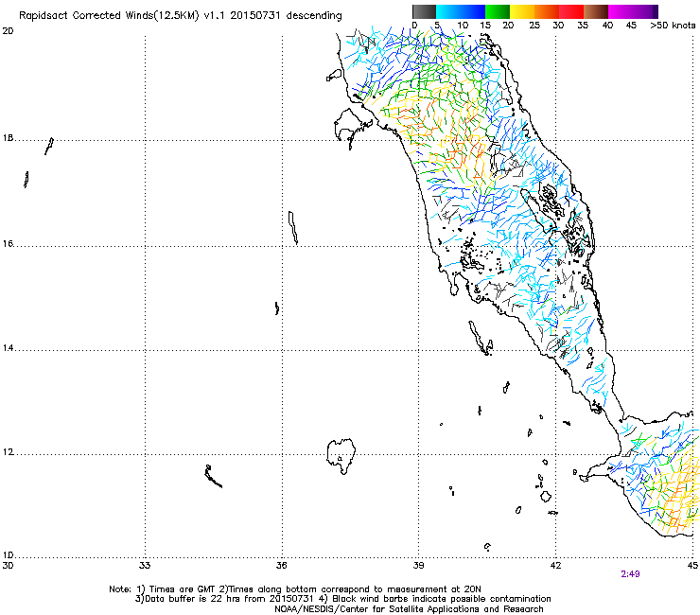Click longitude axis label '45' at bottom right
The width and height of the screenshot is (700, 615).
pos(692,566)
